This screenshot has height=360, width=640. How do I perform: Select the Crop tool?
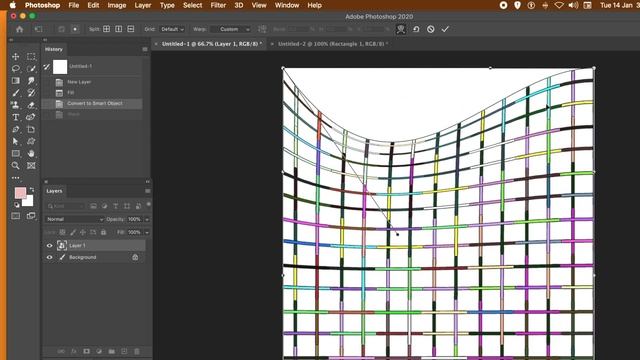(31, 129)
